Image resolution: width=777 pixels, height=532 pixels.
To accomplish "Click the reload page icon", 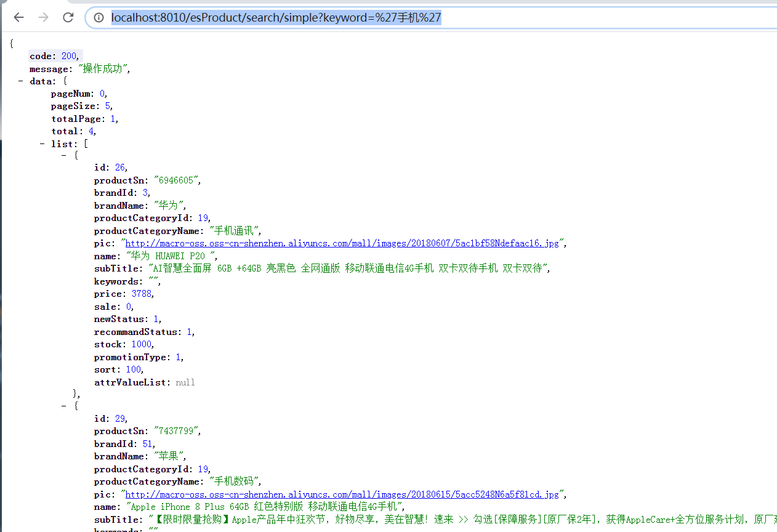I will pos(68,17).
